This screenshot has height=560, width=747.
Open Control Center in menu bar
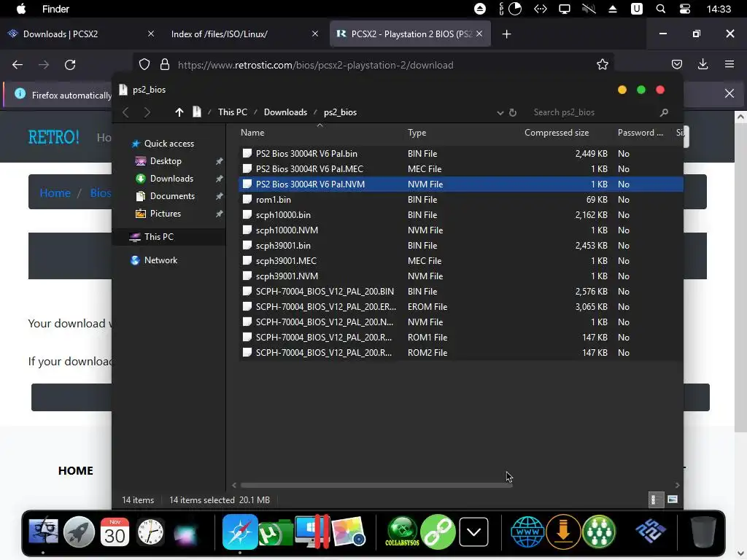click(x=684, y=9)
